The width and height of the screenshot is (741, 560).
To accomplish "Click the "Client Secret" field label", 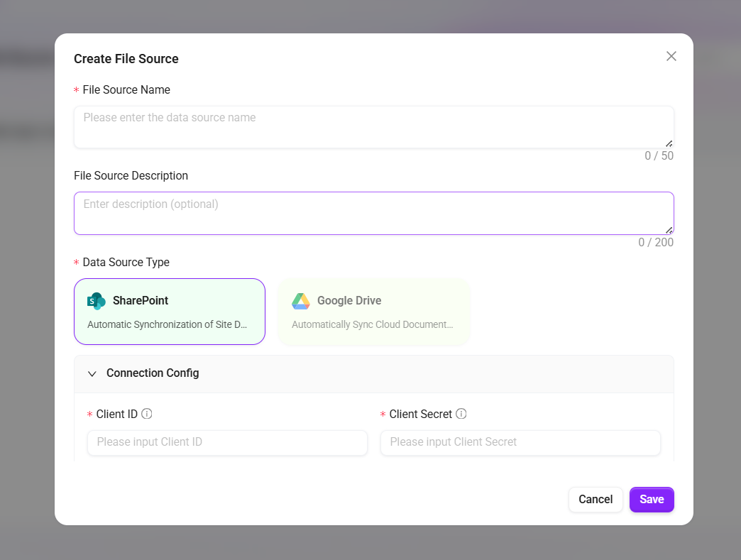I will 421,414.
